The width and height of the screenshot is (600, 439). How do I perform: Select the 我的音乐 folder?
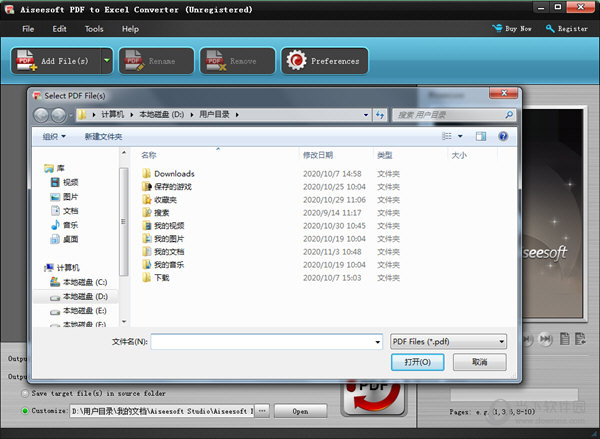(x=163, y=265)
